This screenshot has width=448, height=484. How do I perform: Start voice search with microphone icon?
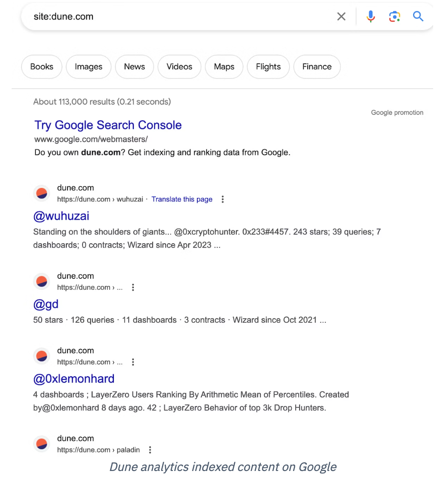370,16
